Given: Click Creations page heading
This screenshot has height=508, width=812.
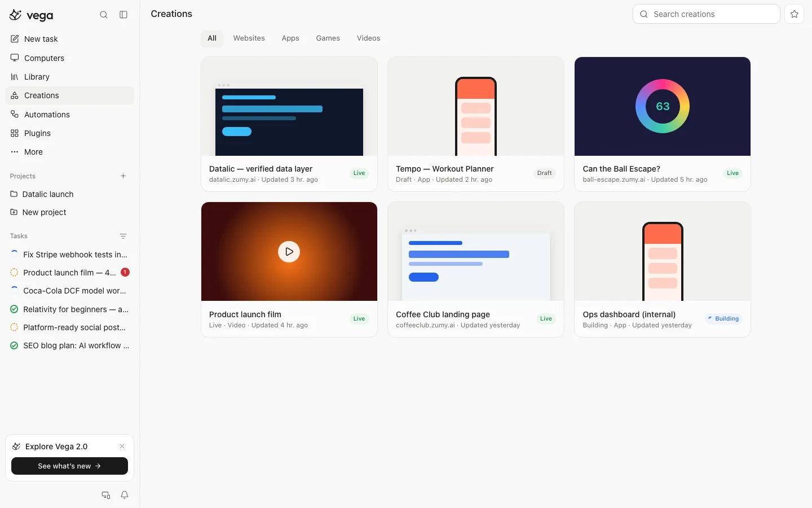Looking at the screenshot, I should pyautogui.click(x=171, y=14).
